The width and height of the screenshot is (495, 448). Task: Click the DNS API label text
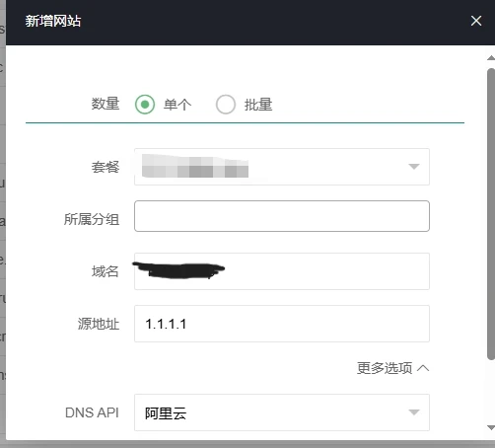92,412
